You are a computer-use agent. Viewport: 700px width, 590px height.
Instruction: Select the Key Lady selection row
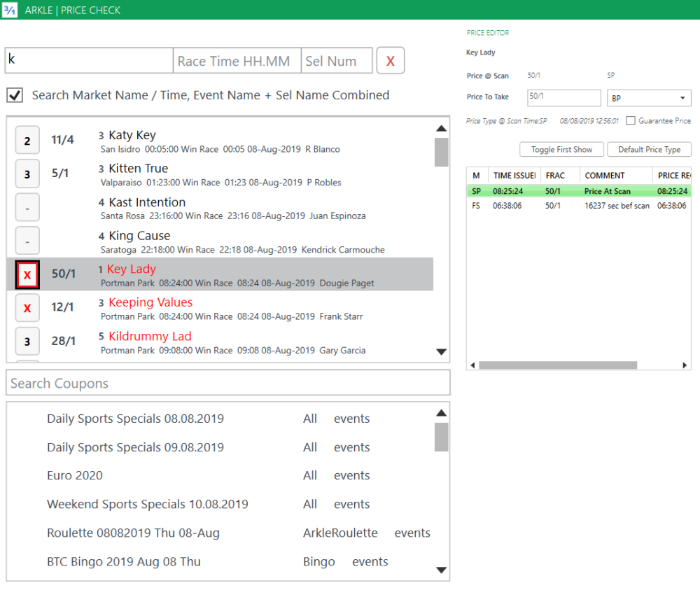tap(220, 274)
